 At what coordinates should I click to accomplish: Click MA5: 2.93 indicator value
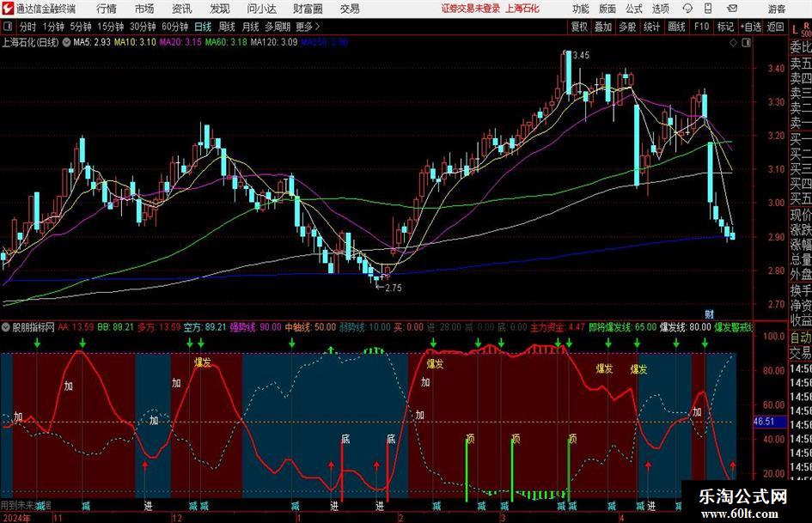[x=92, y=42]
